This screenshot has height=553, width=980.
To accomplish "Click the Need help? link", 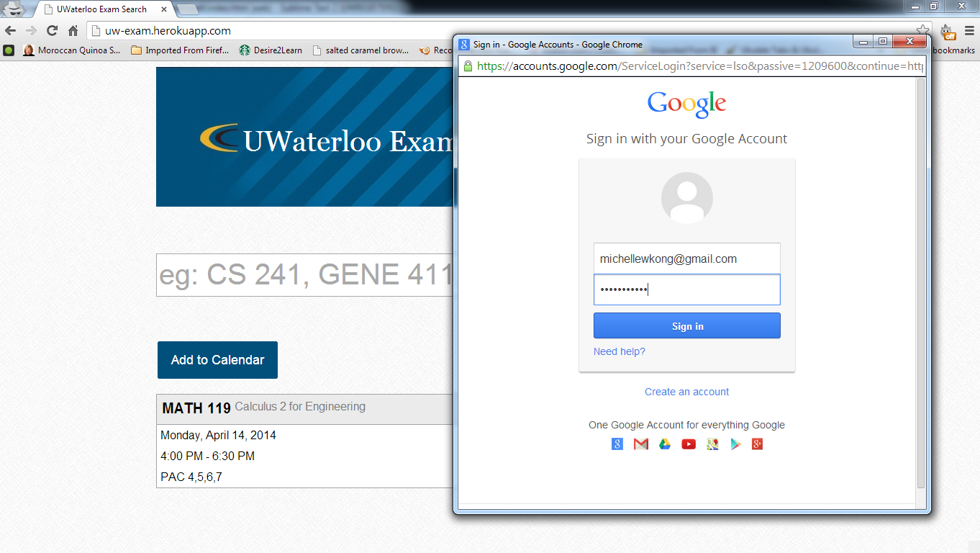I will [x=620, y=351].
